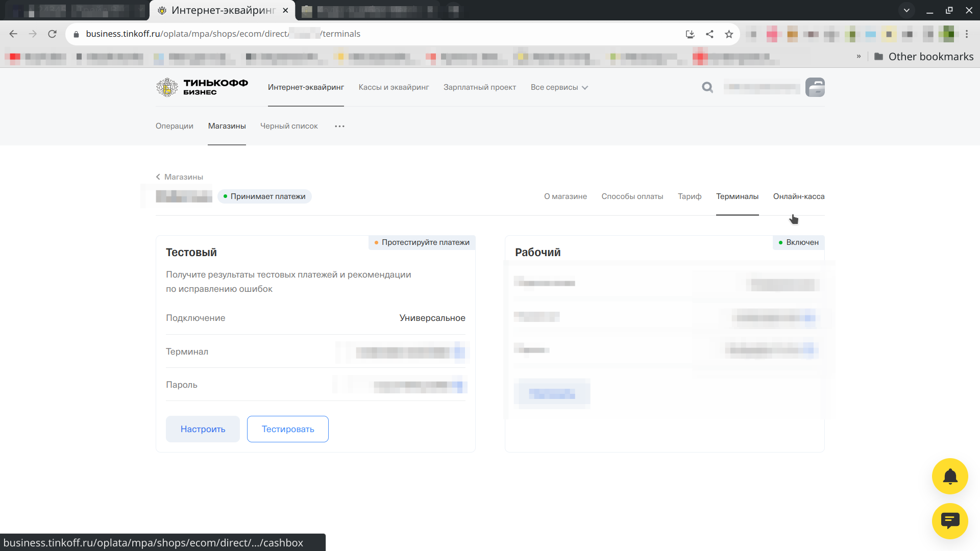This screenshot has width=980, height=551.
Task: Open the Онлайн-касса tab
Action: click(799, 196)
